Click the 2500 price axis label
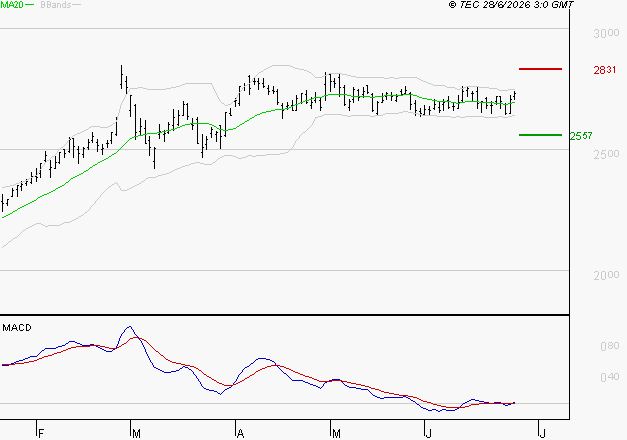This screenshot has height=440, width=627. tap(606, 154)
